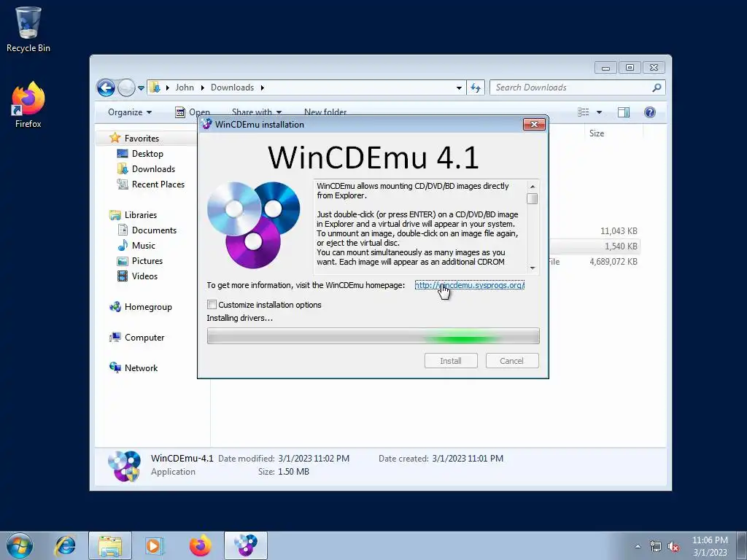
Task: Open Windows Media Player from the taskbar
Action: coord(155,545)
